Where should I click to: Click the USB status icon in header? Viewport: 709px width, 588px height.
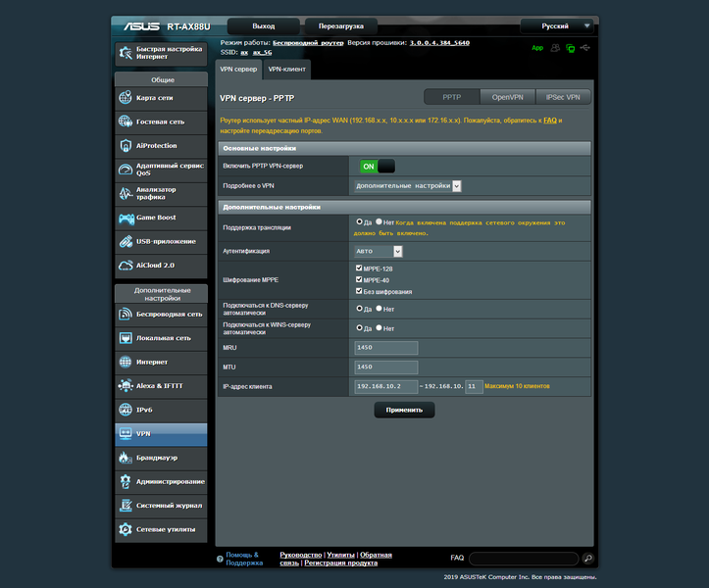[585, 48]
